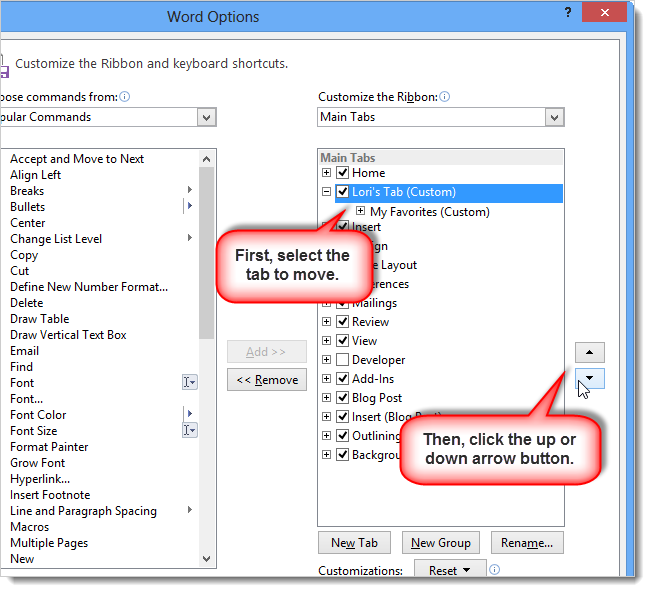Expand the Review tab node
The image size is (650, 592).
pos(327,321)
